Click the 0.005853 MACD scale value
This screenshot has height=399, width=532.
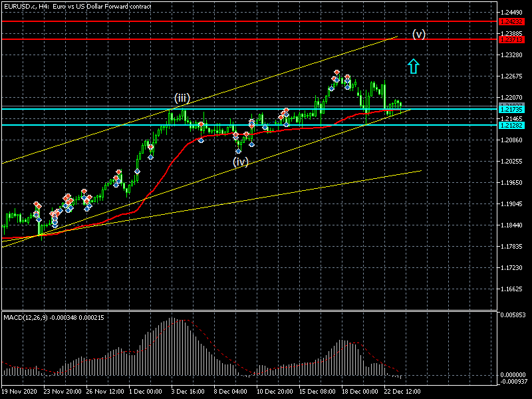coord(513,315)
